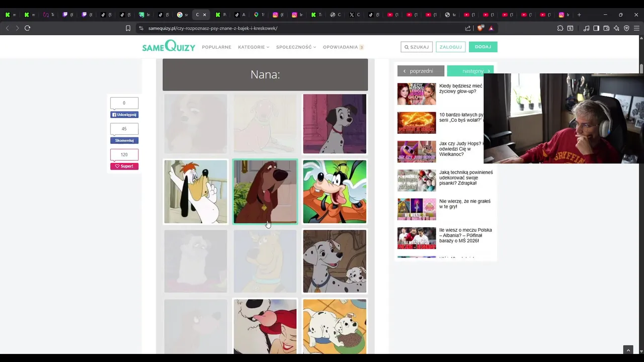Open the 'Jaką techniką powinieneś udekorować' pisanki link
The image size is (644, 362).
[466, 177]
